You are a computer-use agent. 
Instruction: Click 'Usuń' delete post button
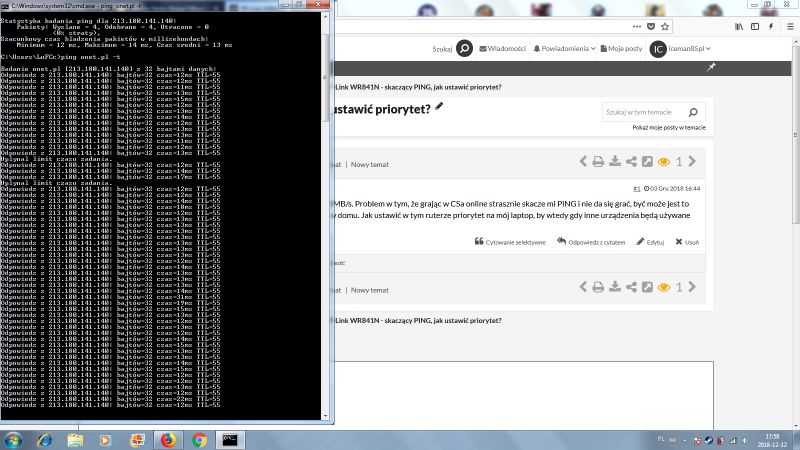687,242
